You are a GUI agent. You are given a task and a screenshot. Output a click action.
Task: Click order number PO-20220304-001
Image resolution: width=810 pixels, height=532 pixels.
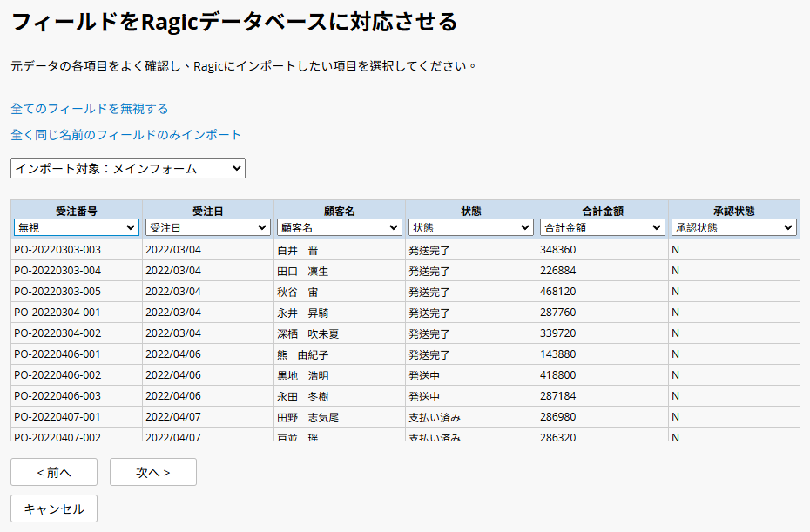[x=57, y=313]
